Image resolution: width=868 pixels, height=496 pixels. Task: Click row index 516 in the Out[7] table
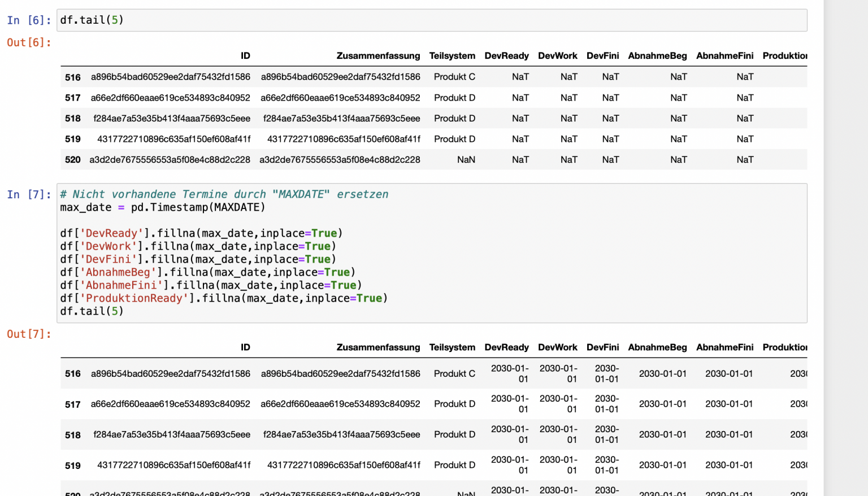tap(73, 373)
